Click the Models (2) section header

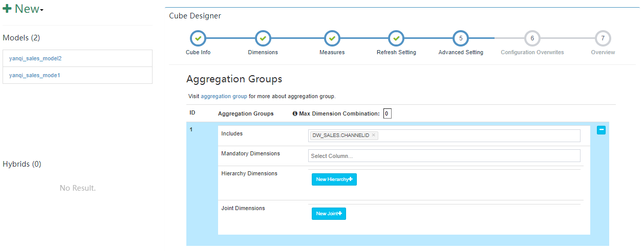22,38
